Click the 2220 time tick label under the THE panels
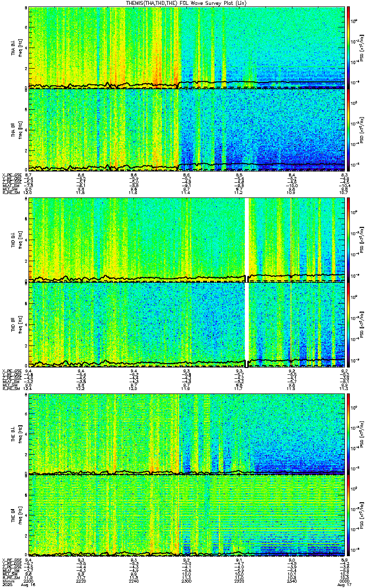Screen dimensions: 368x588 tap(81, 581)
